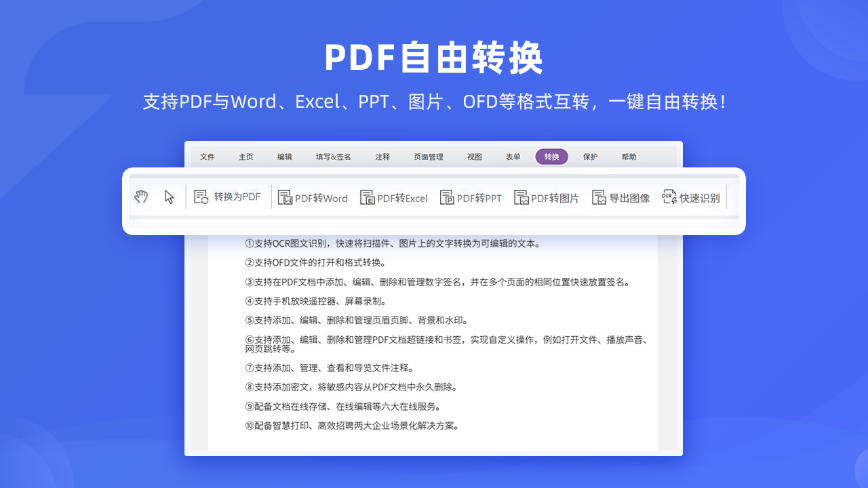Open the 表单 tab

(x=513, y=157)
